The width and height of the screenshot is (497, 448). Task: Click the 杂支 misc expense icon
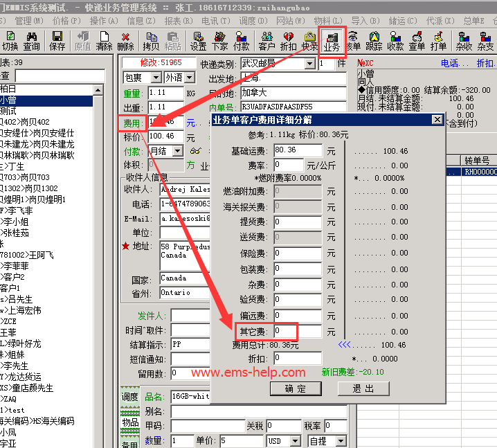tap(485, 42)
